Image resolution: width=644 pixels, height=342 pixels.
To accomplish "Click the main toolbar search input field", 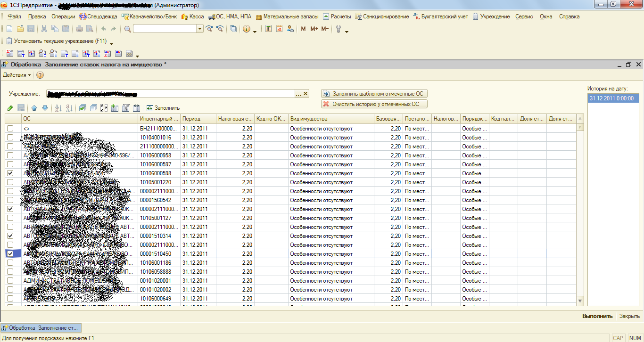I will tap(165, 29).
